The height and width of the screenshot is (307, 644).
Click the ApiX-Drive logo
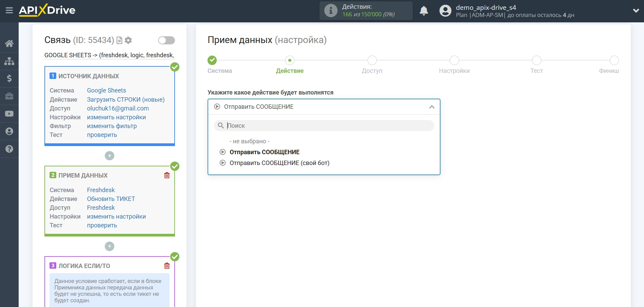point(47,10)
